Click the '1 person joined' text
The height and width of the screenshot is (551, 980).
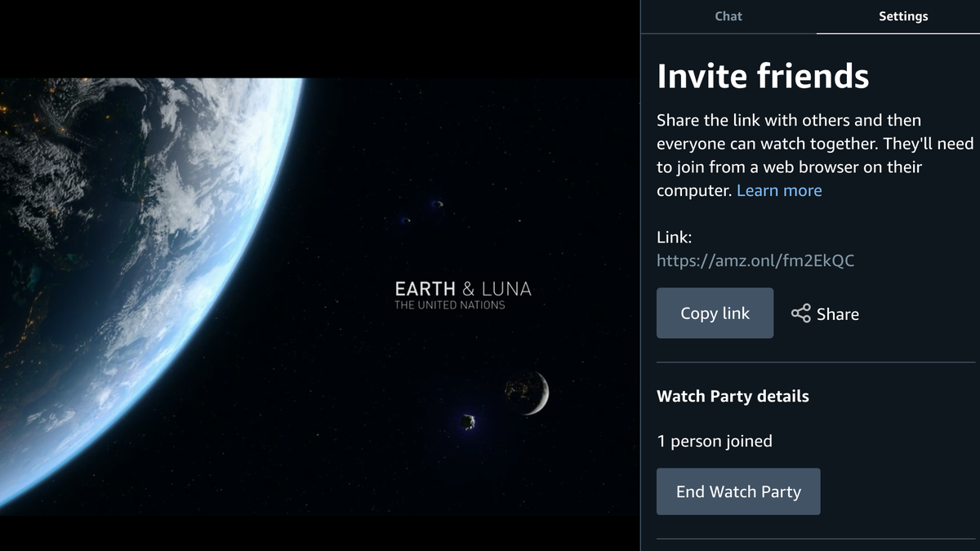click(715, 442)
